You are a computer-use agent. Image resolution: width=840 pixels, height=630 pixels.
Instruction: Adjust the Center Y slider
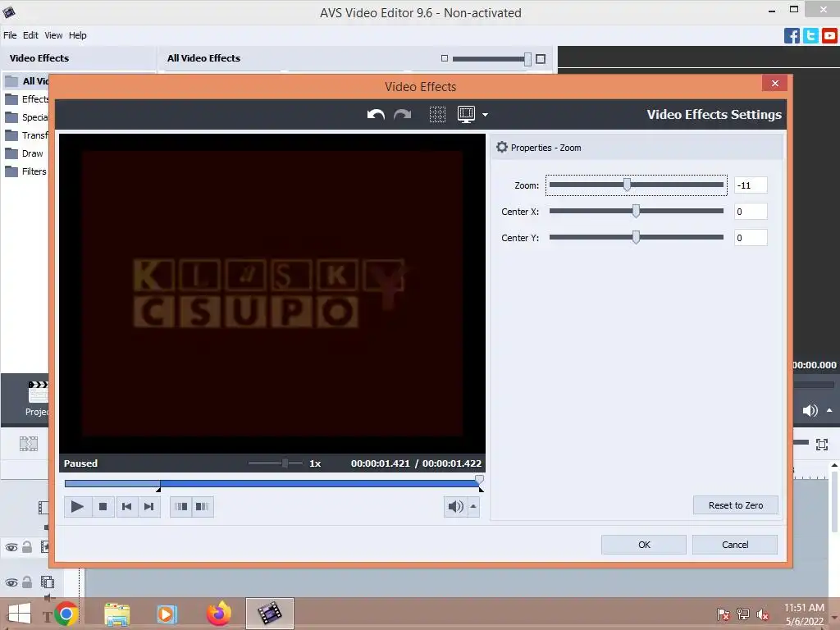(x=637, y=237)
